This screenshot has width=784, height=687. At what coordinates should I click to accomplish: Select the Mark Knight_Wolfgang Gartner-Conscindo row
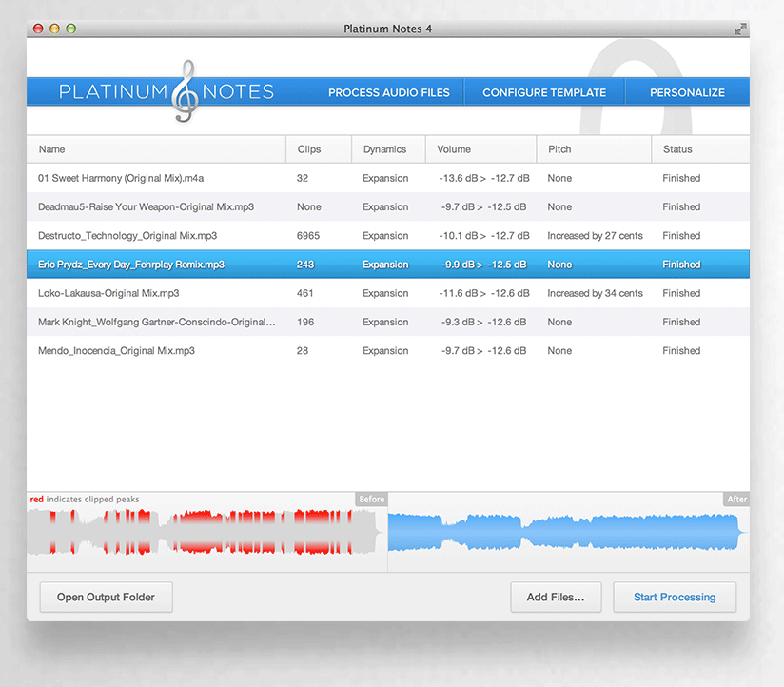click(388, 322)
